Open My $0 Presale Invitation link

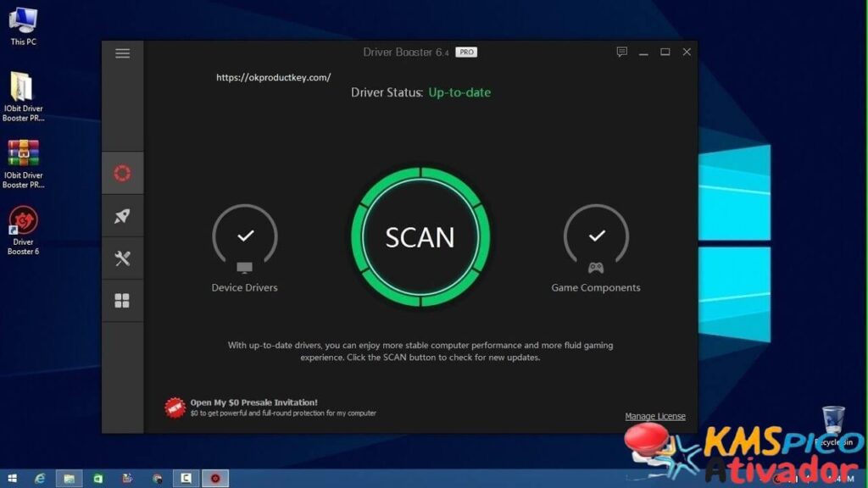click(254, 402)
